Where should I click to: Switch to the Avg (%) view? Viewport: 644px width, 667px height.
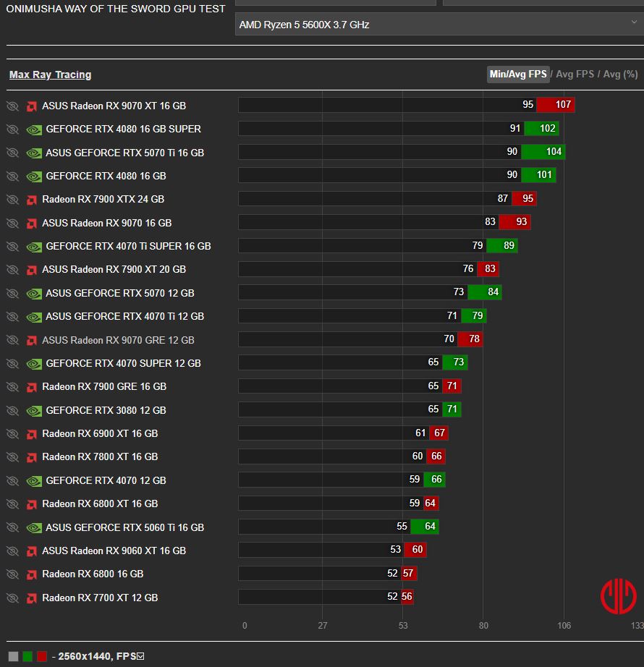click(620, 74)
